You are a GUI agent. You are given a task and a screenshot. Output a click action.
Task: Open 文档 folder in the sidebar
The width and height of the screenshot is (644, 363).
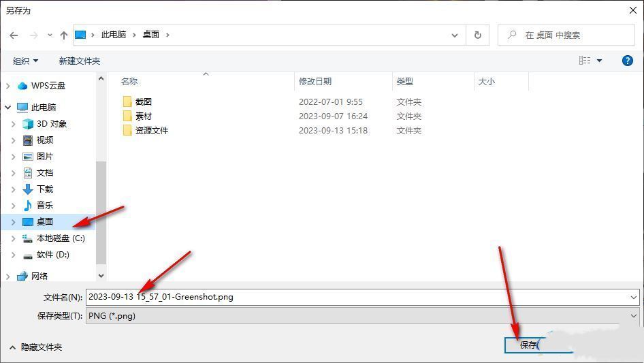click(x=44, y=173)
